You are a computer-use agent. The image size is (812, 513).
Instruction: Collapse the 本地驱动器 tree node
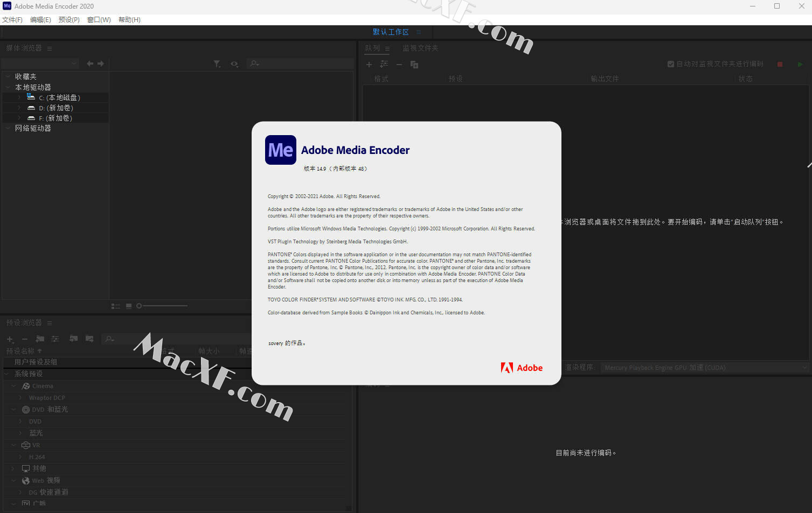8,87
